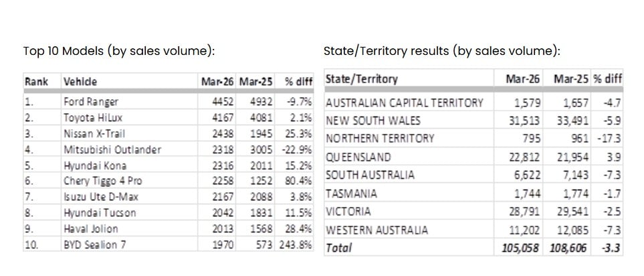Select the 105,058 total Mar-26 value
The image size is (644, 276).
[522, 248]
